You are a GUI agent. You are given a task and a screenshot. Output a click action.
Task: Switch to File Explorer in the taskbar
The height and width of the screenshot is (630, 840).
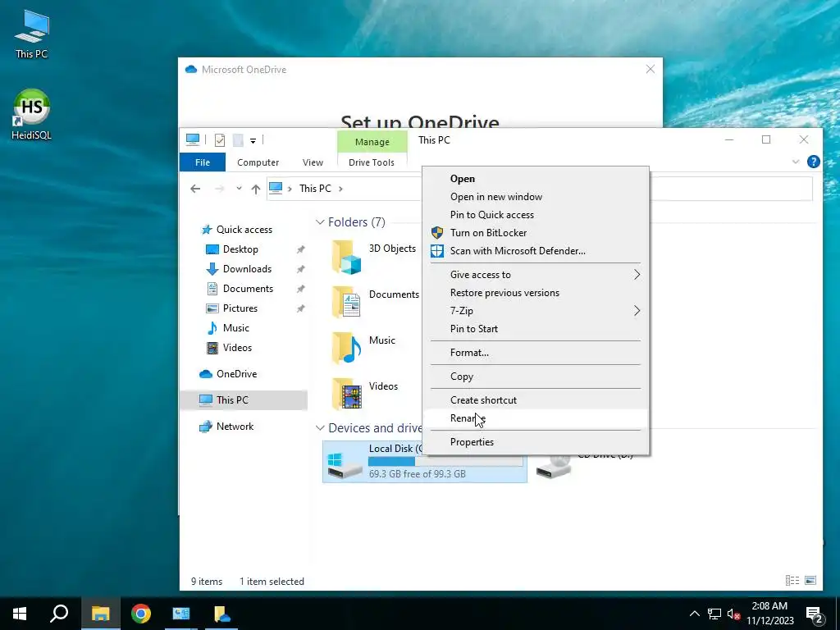pyautogui.click(x=100, y=614)
